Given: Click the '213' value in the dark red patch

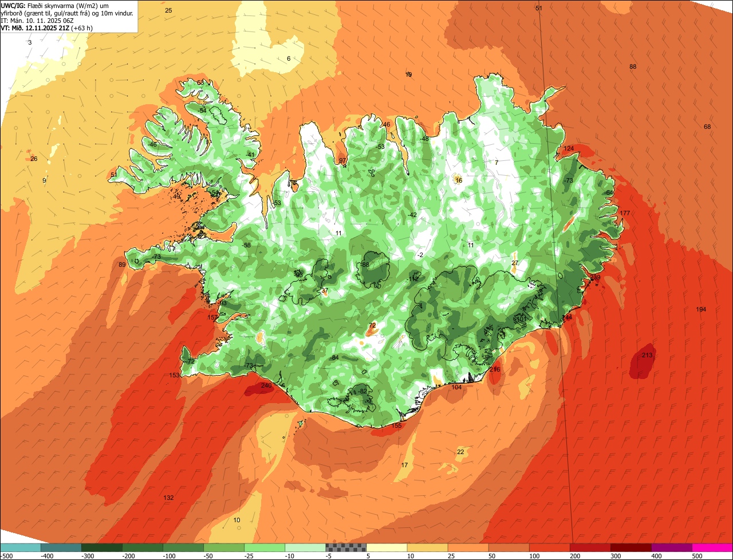Looking at the screenshot, I should pos(647,355).
